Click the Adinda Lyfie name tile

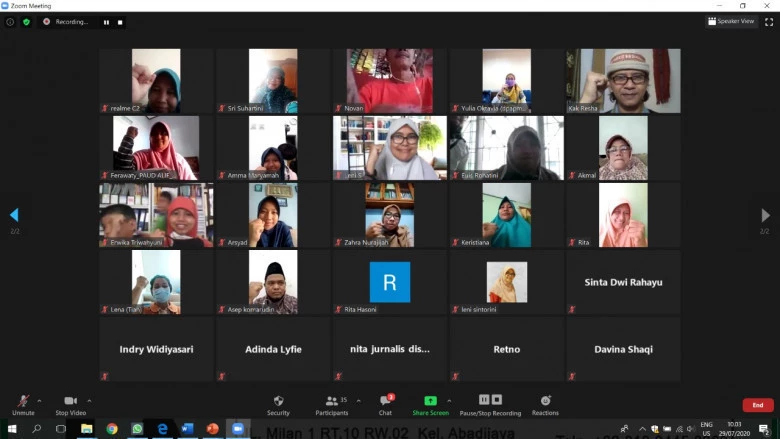(x=273, y=349)
